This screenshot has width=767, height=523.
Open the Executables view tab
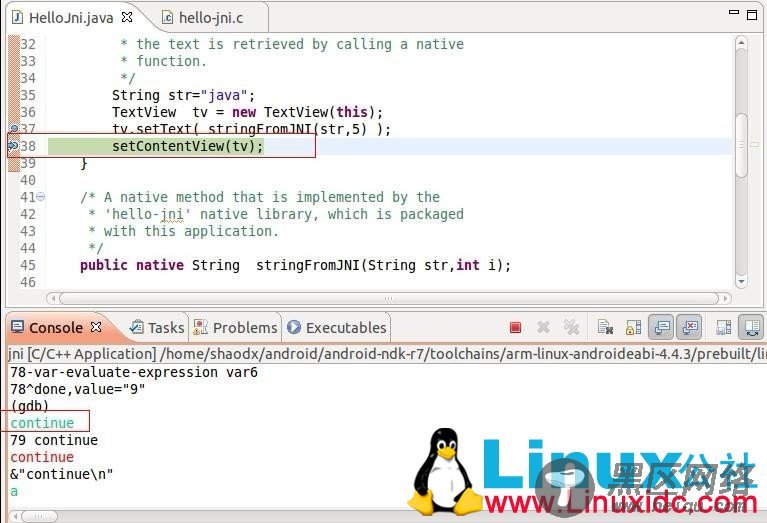[337, 327]
